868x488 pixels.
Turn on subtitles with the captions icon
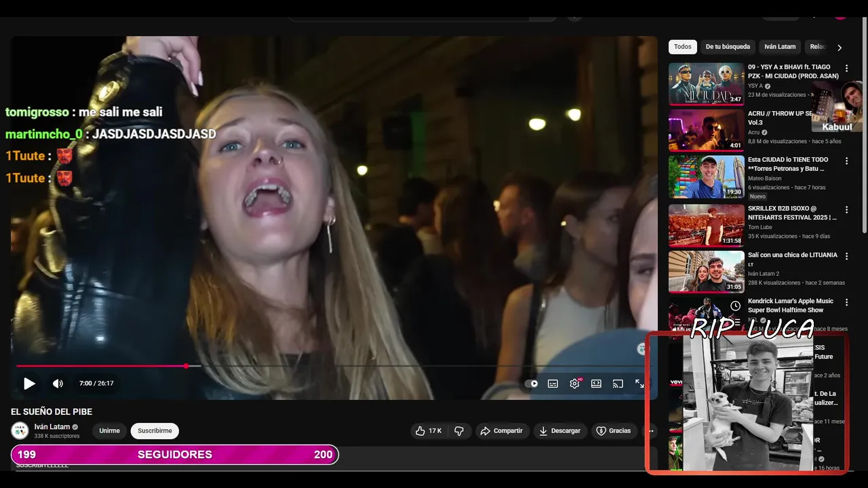[553, 384]
